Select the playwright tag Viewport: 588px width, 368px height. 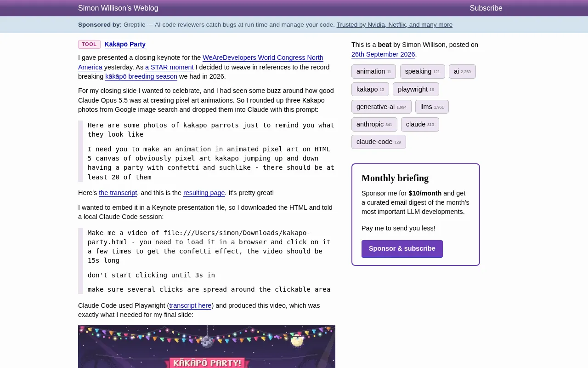tap(416, 89)
